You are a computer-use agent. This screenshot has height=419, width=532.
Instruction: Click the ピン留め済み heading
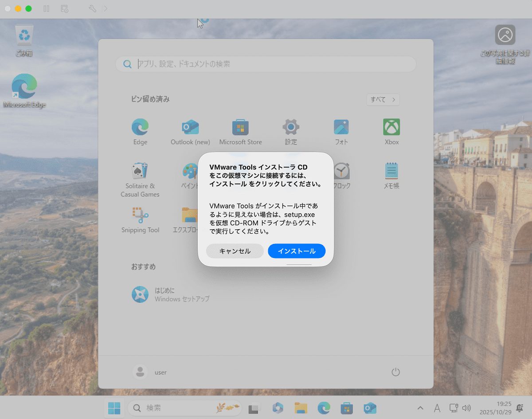[x=150, y=99]
